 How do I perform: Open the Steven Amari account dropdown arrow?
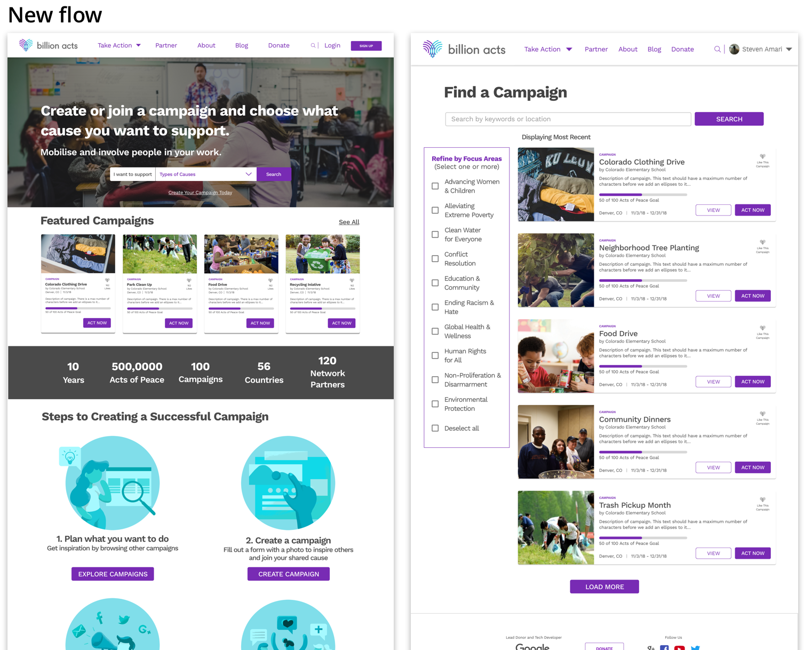pyautogui.click(x=789, y=49)
